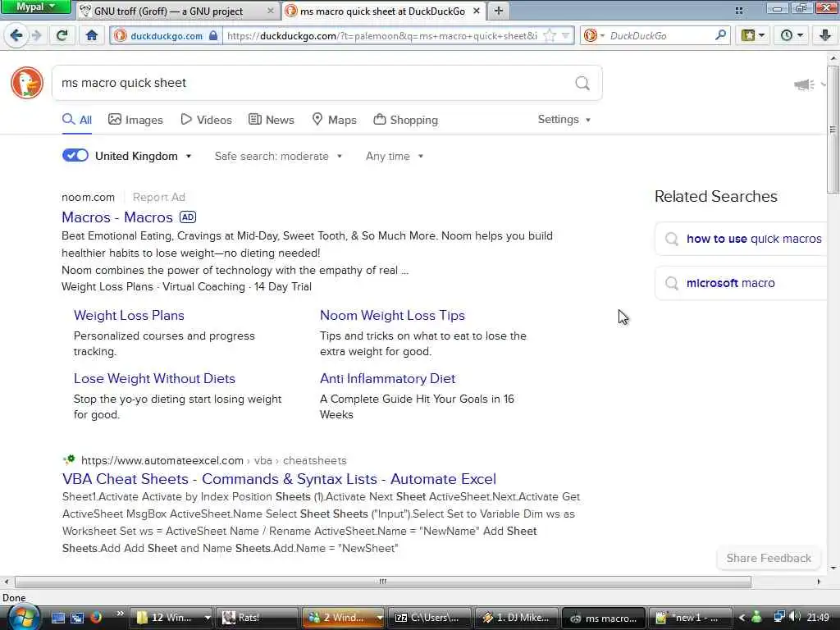Click the Switch between windows quick launch icon
840x630 pixels.
(x=77, y=618)
